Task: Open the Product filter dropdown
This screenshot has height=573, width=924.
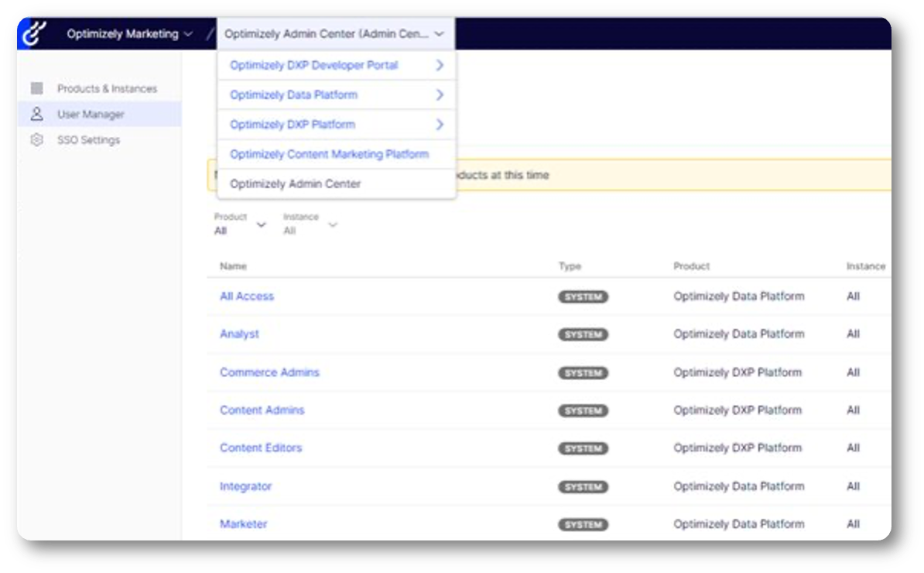Action: tap(240, 224)
